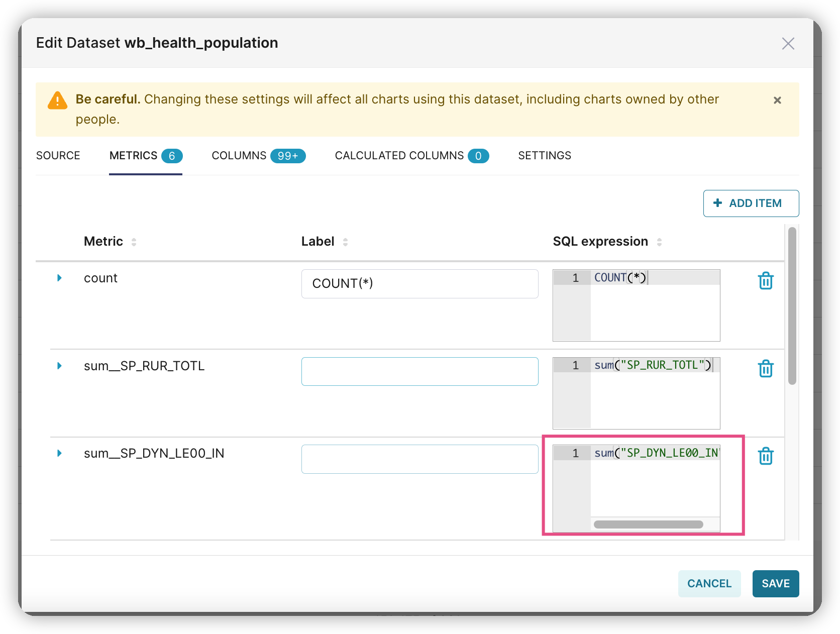Sort the SQL expression column
Image resolution: width=840 pixels, height=634 pixels.
click(660, 241)
